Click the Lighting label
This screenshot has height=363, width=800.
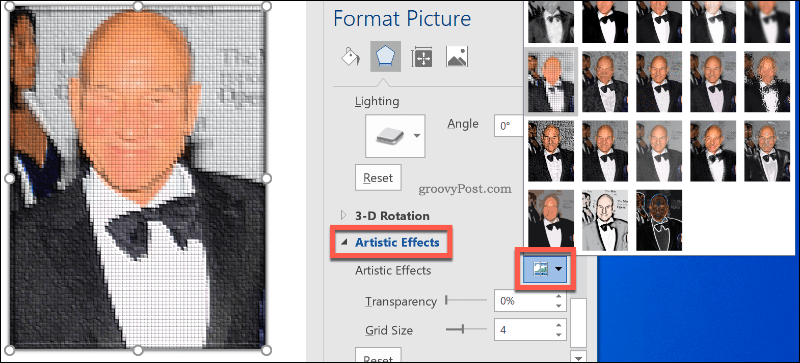tap(377, 102)
